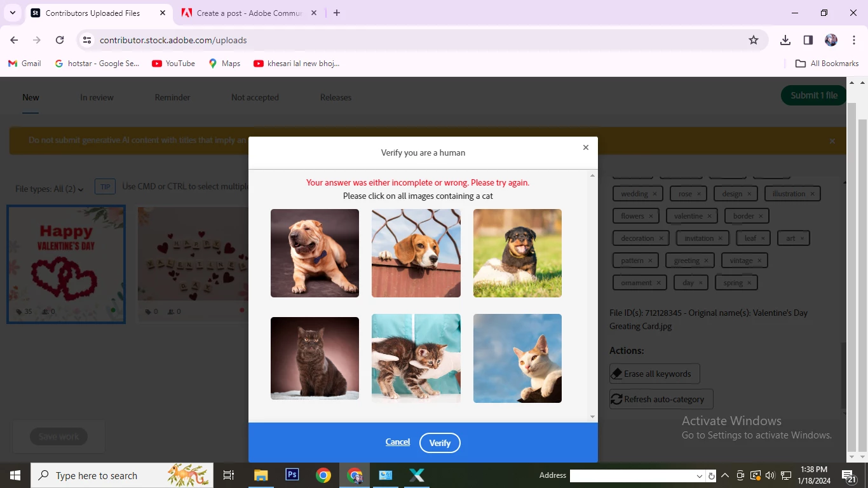
Task: Go back with browser back arrow
Action: pos(14,40)
